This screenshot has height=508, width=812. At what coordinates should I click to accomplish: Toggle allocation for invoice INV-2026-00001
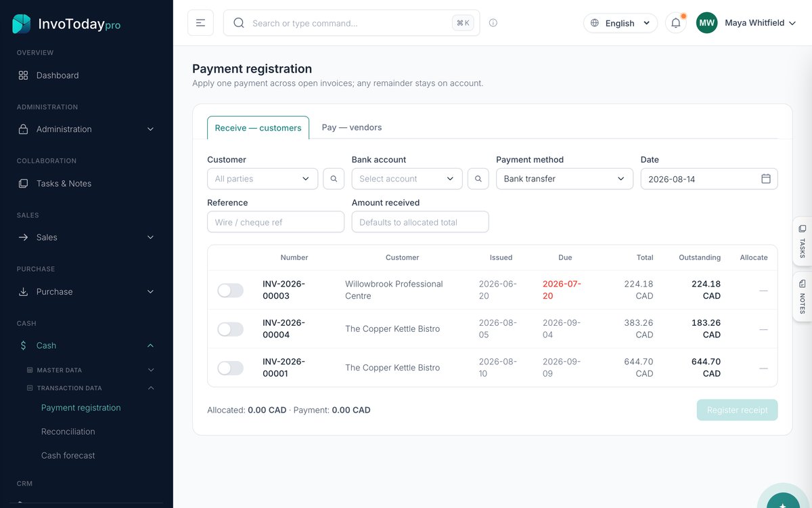click(x=230, y=368)
